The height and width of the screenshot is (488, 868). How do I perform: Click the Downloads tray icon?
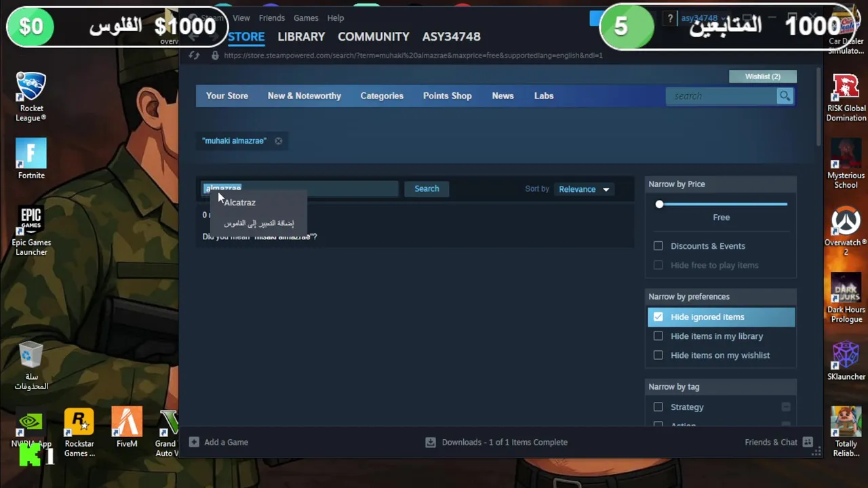click(x=430, y=442)
